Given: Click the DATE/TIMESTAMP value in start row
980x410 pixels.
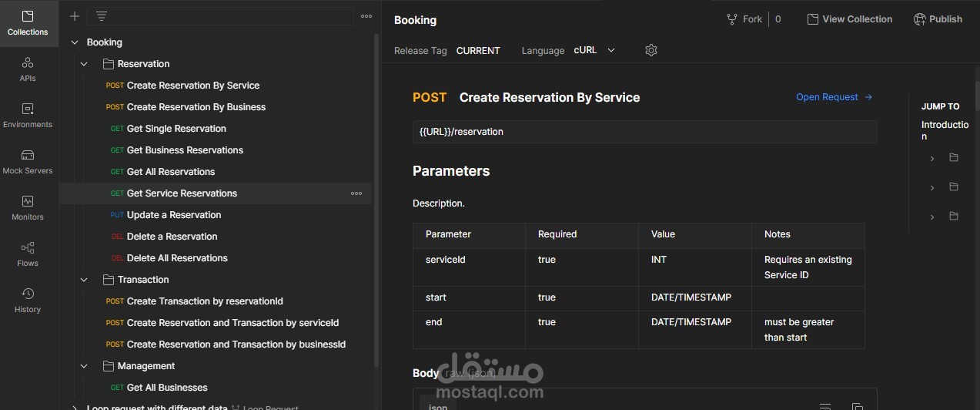Looking at the screenshot, I should click(691, 297).
